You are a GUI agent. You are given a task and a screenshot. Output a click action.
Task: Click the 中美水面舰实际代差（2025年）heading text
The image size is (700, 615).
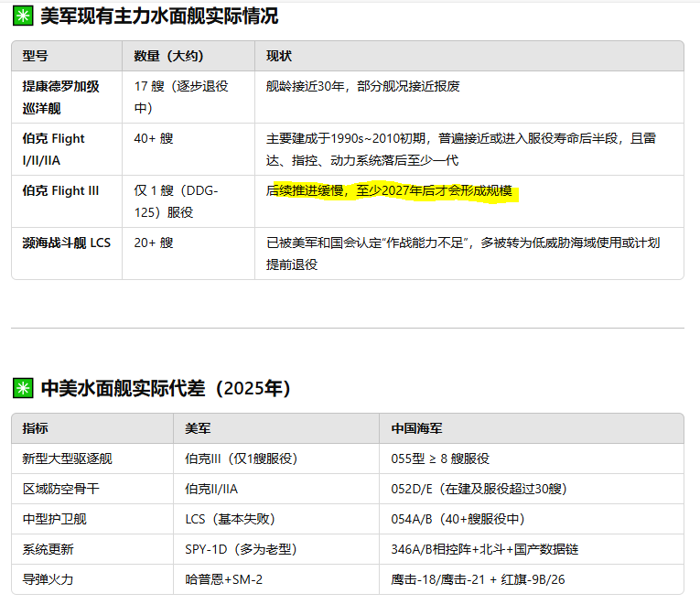click(166, 388)
